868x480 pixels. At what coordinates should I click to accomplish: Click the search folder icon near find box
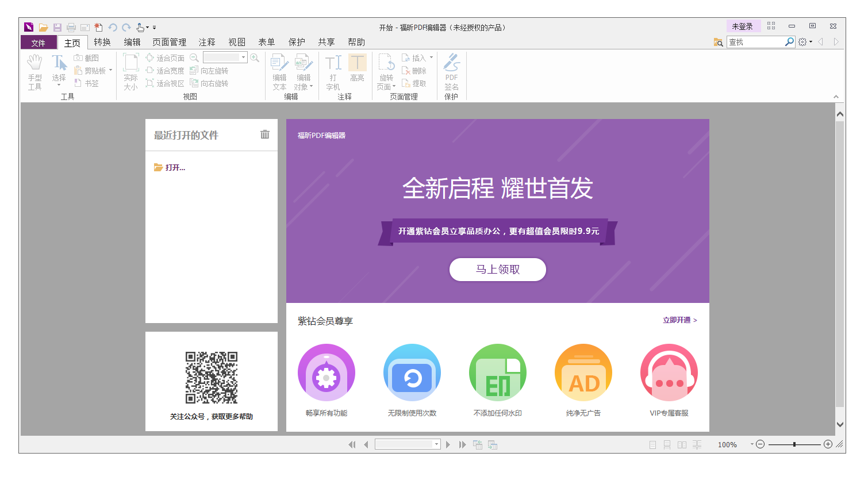pyautogui.click(x=718, y=42)
